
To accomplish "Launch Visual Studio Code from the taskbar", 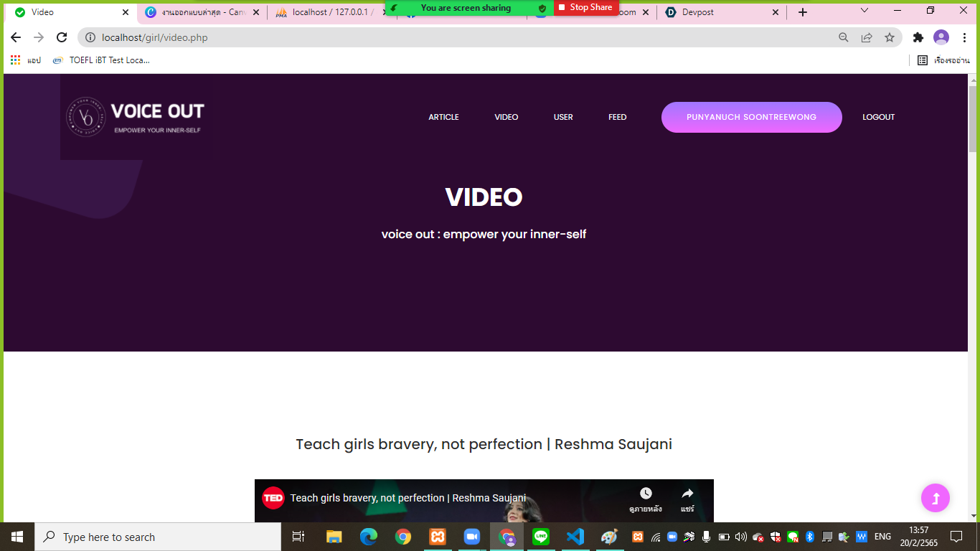I will tap(575, 537).
